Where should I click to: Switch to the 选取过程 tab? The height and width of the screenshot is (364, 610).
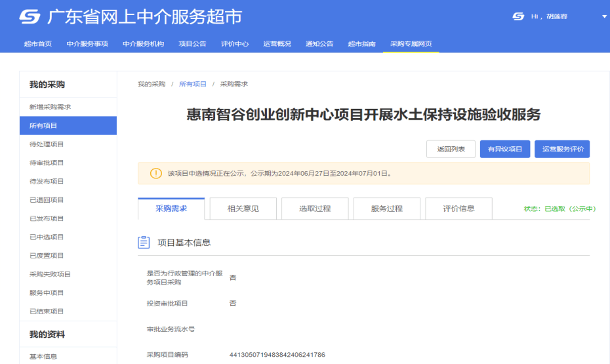[x=315, y=209]
